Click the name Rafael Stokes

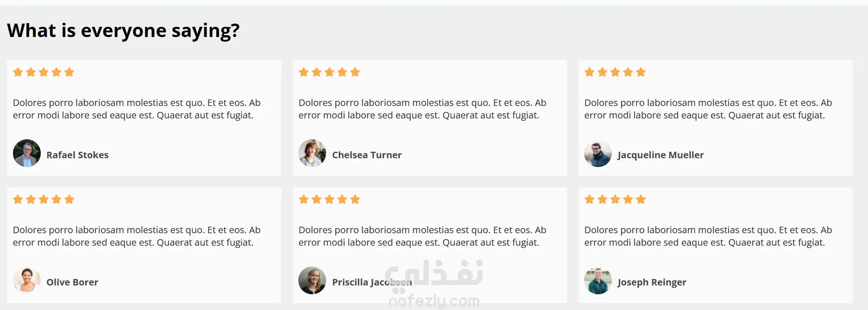coord(77,155)
